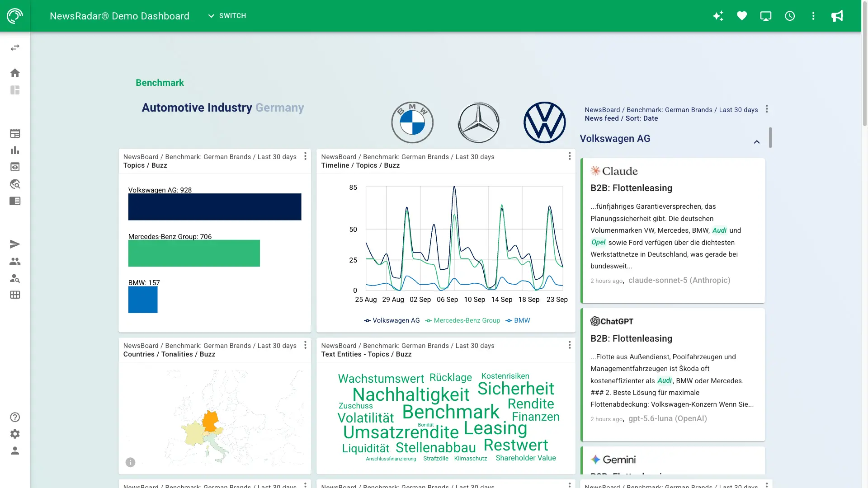Open the newspaper reader icon in sidebar
This screenshot has width=868, height=488.
point(15,201)
